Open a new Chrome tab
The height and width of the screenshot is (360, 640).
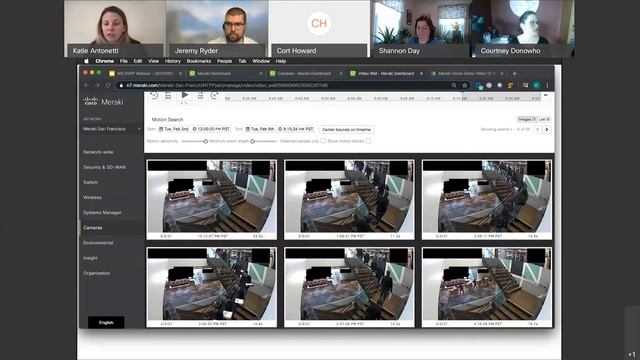pyautogui.click(x=514, y=73)
